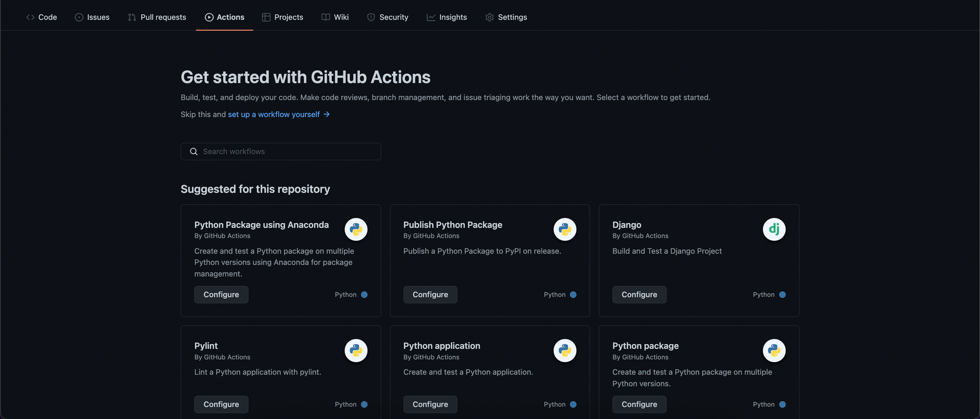Open the Issues tab
Screen dimensions: 980x419
[x=92, y=17]
